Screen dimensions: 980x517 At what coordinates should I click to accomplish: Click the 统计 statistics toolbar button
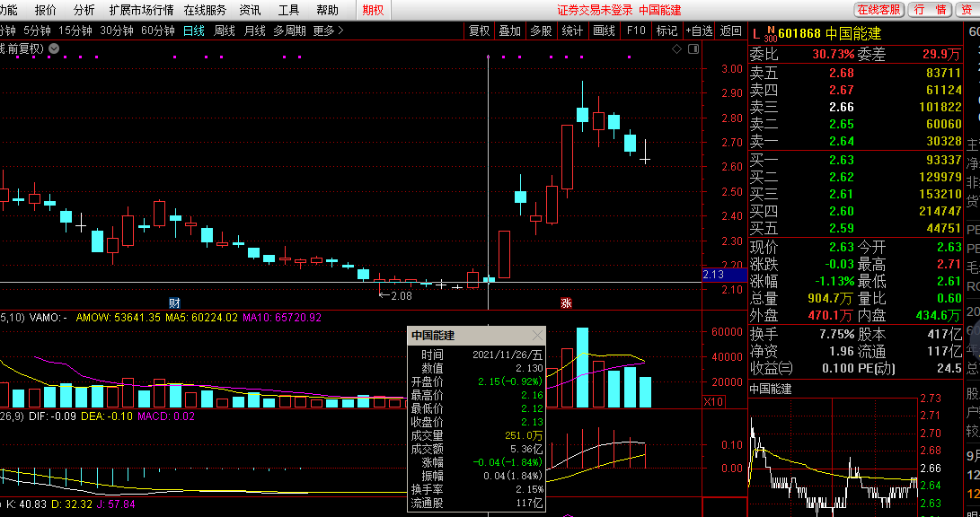click(x=572, y=31)
